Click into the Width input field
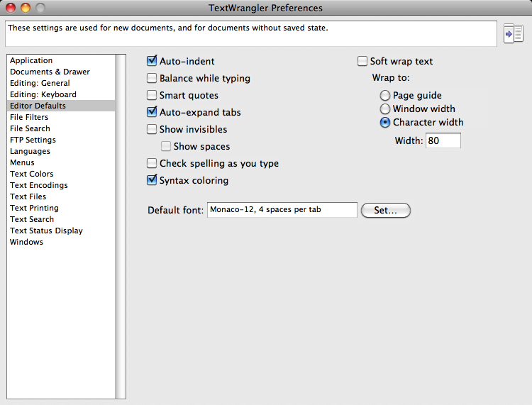 (443, 141)
